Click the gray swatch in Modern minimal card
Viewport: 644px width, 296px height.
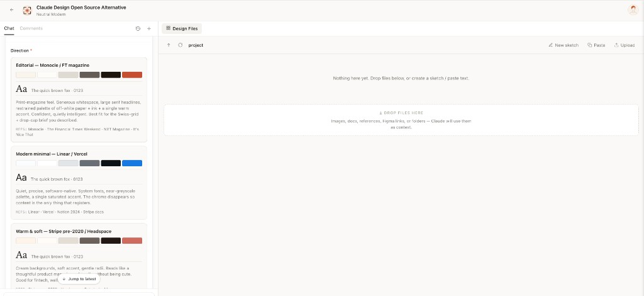[89, 163]
